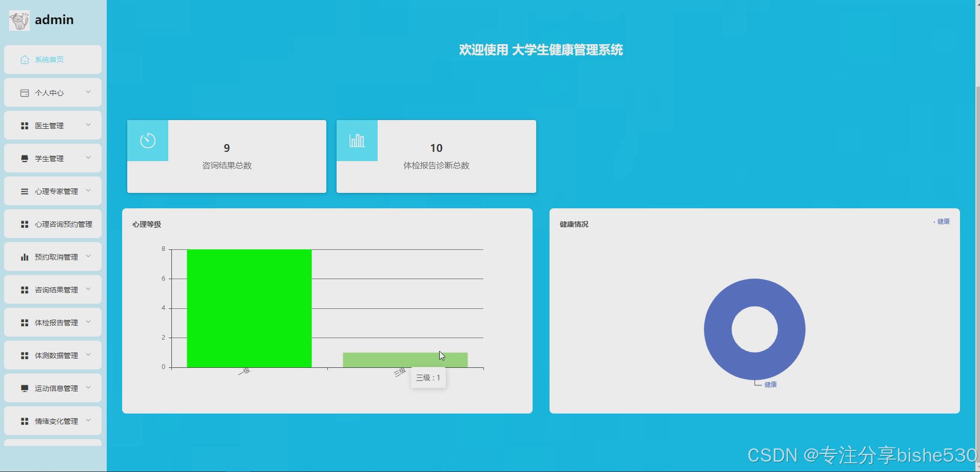Collapse the 体检报告管理 dropdown arrow
This screenshot has height=472, width=980.
[88, 322]
